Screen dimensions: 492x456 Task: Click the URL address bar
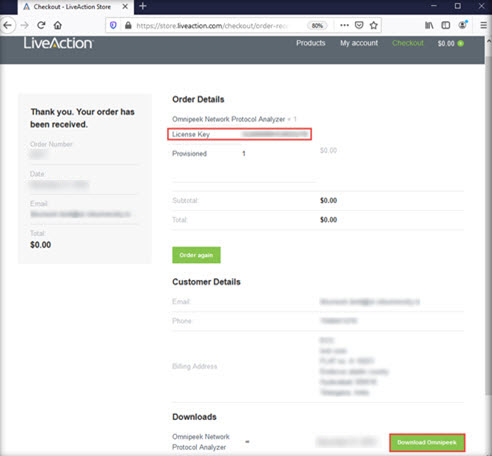pos(212,26)
